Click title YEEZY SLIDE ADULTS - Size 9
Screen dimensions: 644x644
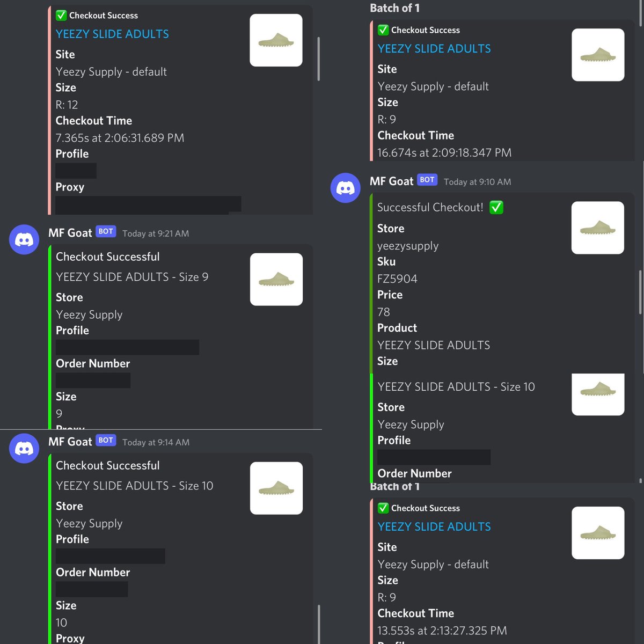(132, 277)
